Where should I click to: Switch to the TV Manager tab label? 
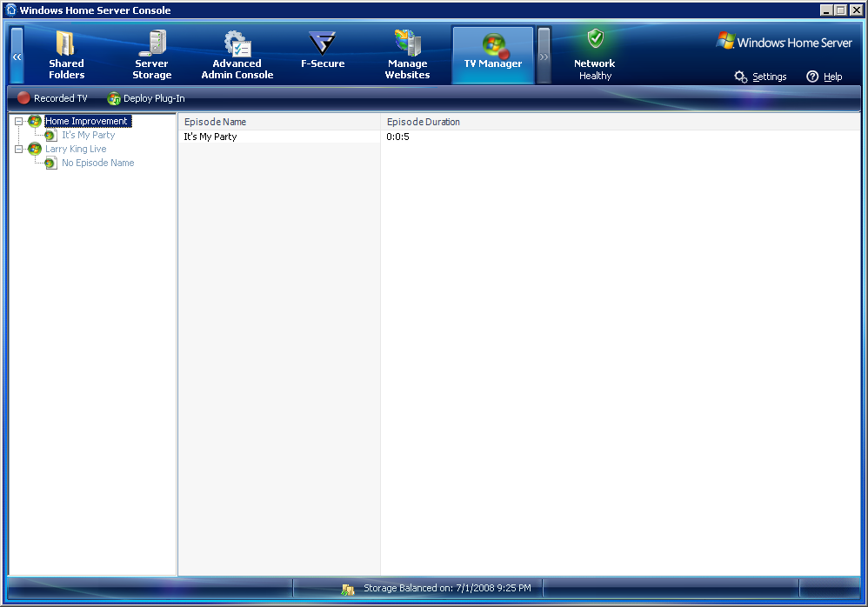click(x=492, y=63)
